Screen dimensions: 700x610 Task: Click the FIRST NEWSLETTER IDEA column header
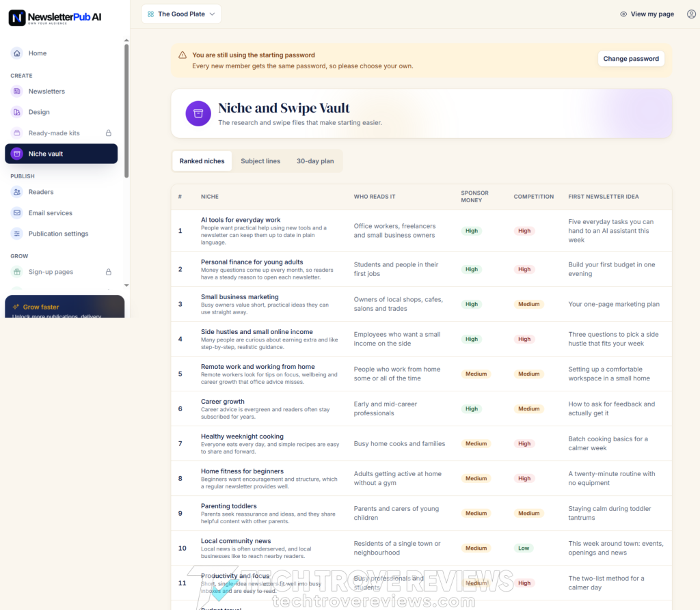pos(603,196)
